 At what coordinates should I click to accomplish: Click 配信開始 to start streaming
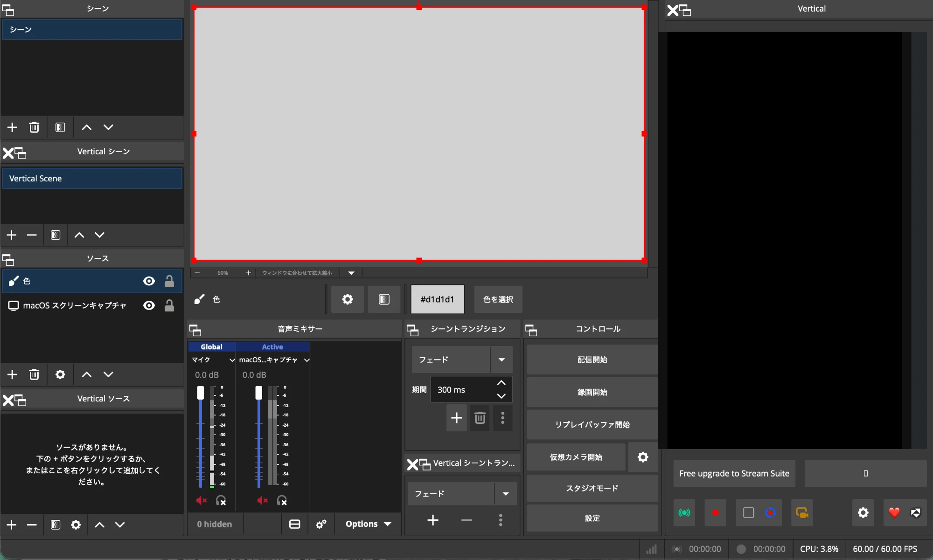coord(592,360)
